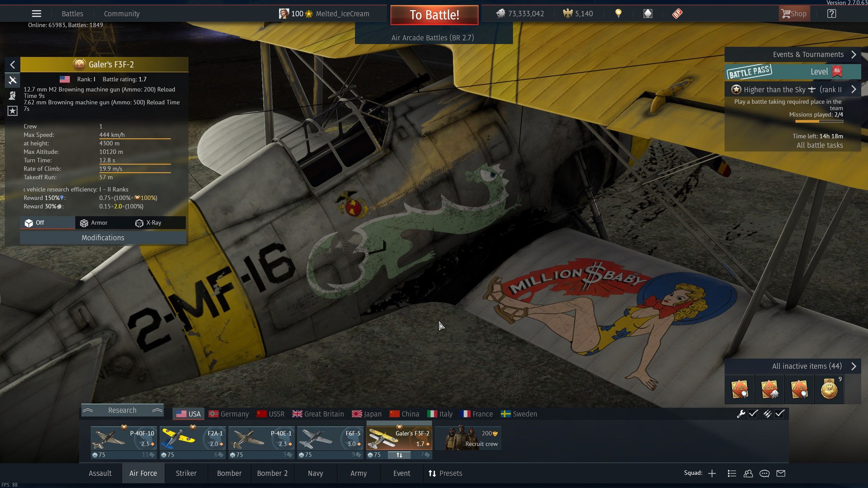Click the Missions played progress bar
The height and width of the screenshot is (488, 868).
pyautogui.click(x=819, y=121)
